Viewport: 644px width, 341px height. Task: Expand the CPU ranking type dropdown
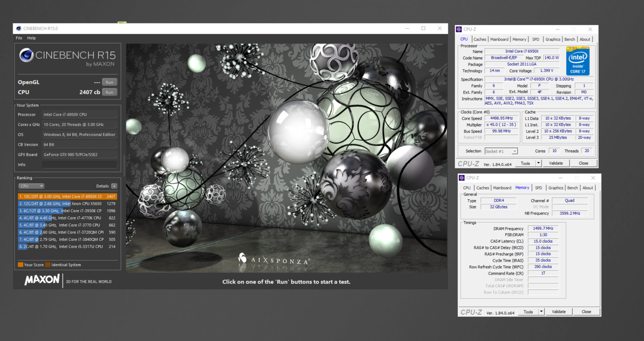pos(31,186)
